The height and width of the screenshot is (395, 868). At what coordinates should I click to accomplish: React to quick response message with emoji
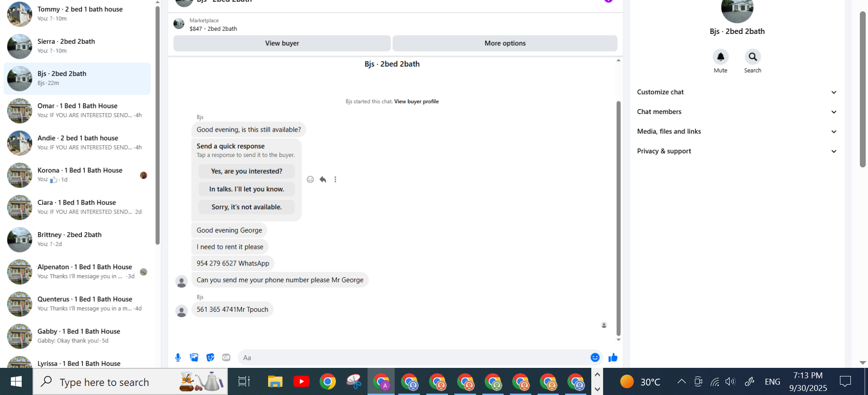(310, 180)
